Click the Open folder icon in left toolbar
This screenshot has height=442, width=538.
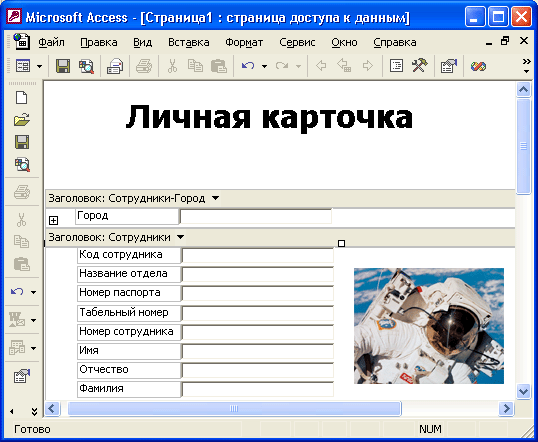tap(22, 120)
